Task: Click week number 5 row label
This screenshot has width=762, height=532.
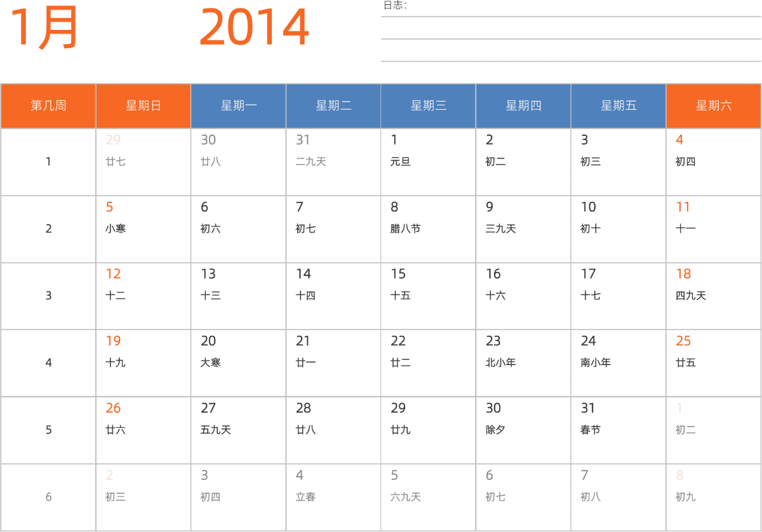Action: [48, 430]
